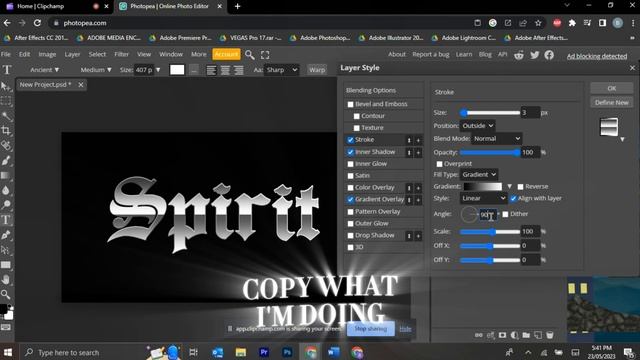640x360 pixels.
Task: Enable the Overprint checkbox
Action: (439, 164)
